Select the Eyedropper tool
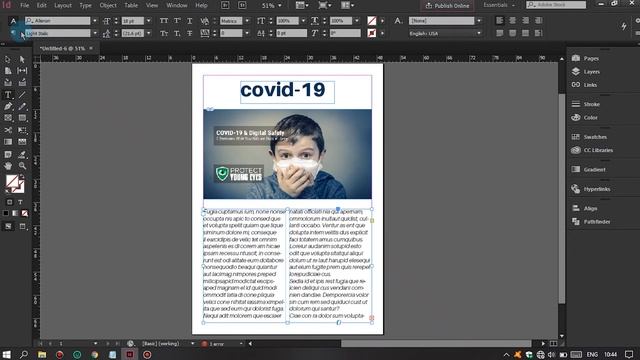The width and height of the screenshot is (640, 360). click(22, 154)
